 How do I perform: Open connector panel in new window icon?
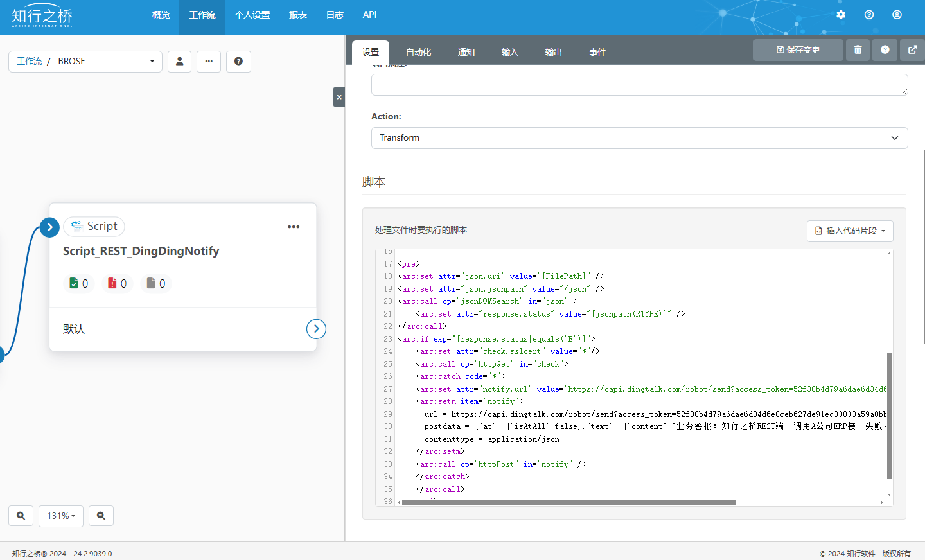click(912, 50)
